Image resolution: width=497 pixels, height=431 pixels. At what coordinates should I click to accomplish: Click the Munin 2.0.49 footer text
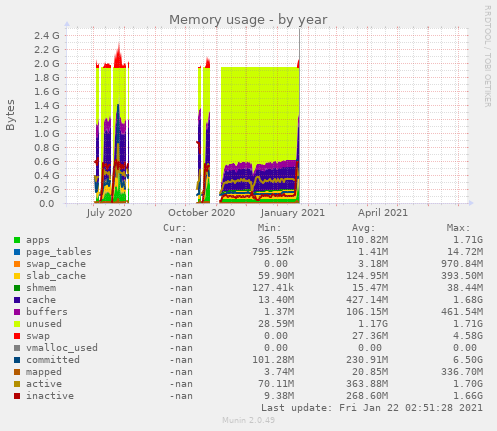pos(248,420)
